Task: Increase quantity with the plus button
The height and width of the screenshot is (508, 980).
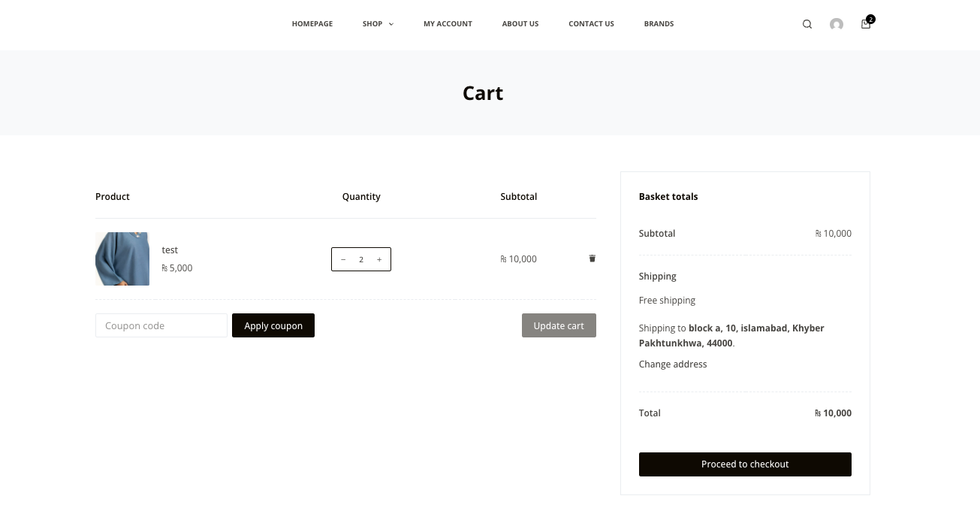Action: (379, 259)
